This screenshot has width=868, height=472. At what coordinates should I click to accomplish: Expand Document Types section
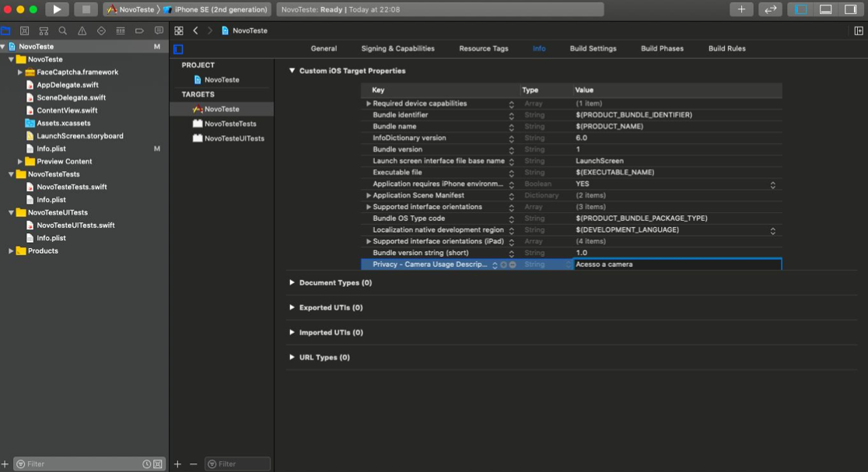click(292, 283)
